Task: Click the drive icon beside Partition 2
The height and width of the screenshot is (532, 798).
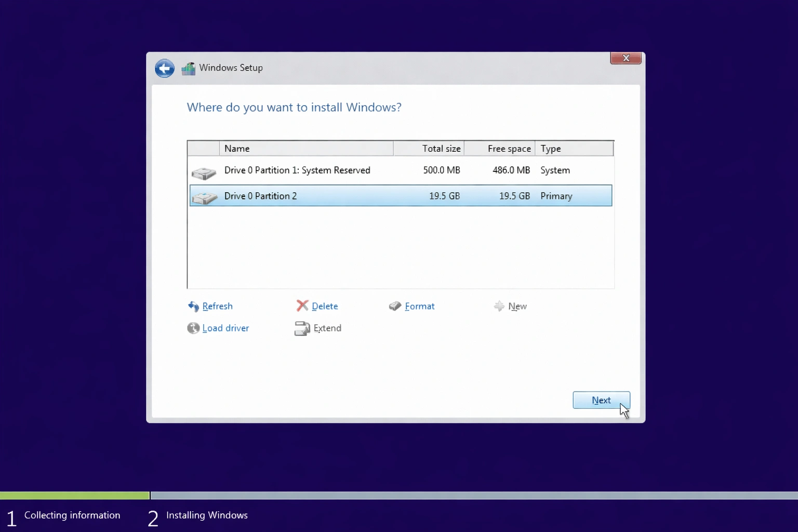Action: pyautogui.click(x=204, y=197)
